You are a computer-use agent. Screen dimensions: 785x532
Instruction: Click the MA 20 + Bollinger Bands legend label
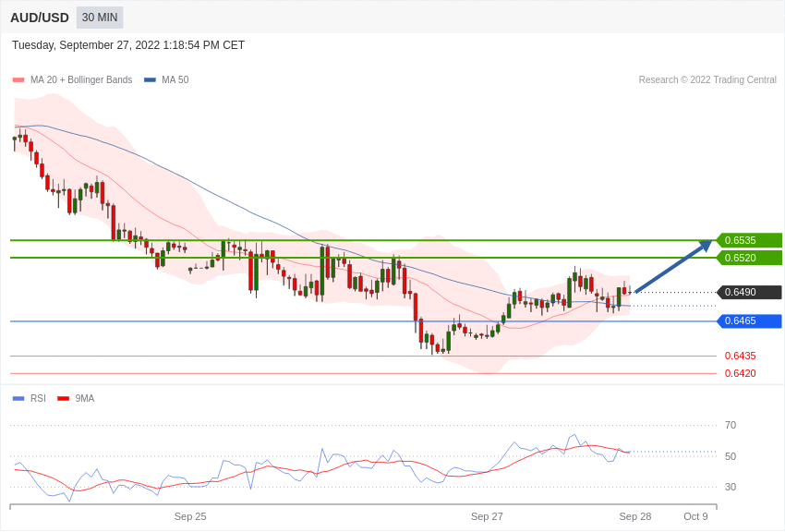81,80
